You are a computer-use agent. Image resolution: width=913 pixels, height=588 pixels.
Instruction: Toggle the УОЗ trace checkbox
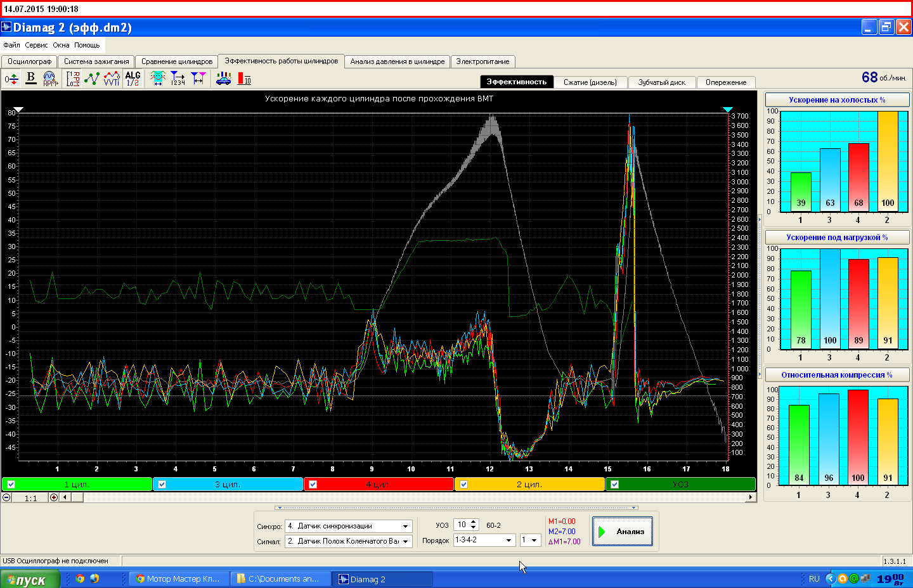(614, 484)
